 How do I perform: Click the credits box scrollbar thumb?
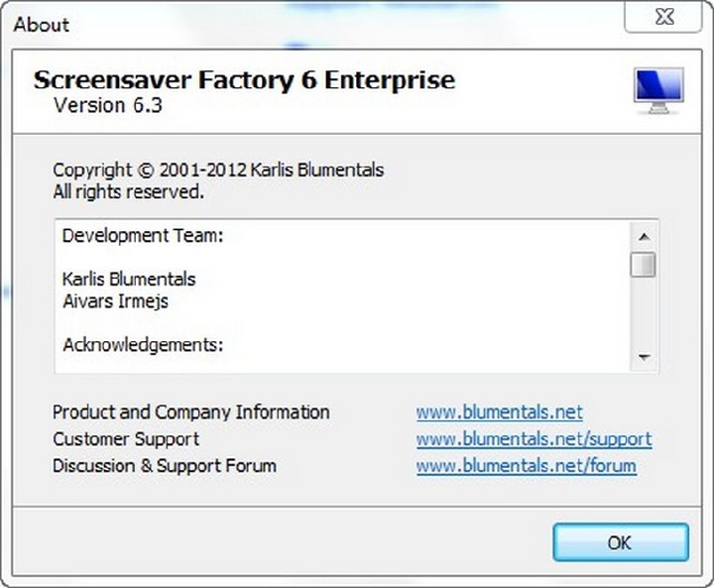pos(644,265)
